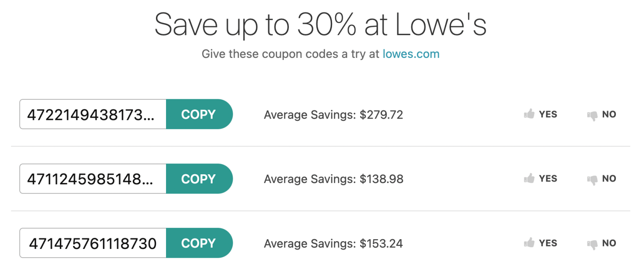
Task: Copy the coupon code 471475761118730
Action: (x=199, y=243)
